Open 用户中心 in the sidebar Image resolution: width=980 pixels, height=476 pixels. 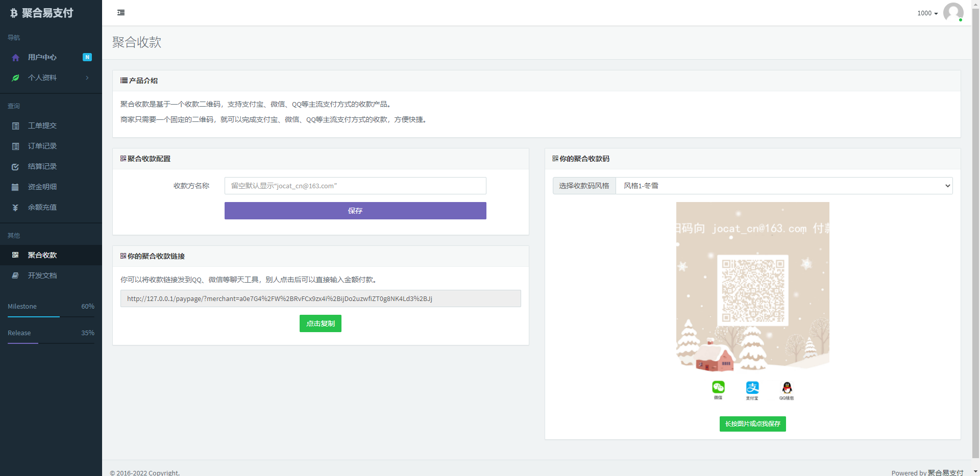tap(42, 57)
